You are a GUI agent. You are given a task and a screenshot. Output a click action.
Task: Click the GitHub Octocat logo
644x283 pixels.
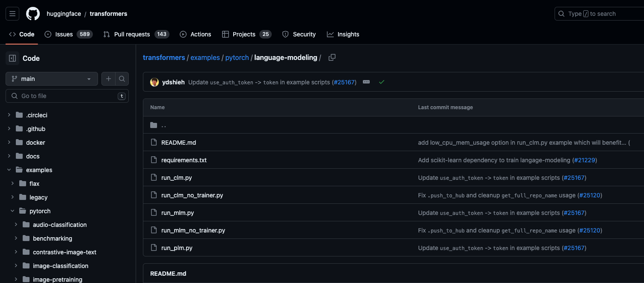coord(33,14)
